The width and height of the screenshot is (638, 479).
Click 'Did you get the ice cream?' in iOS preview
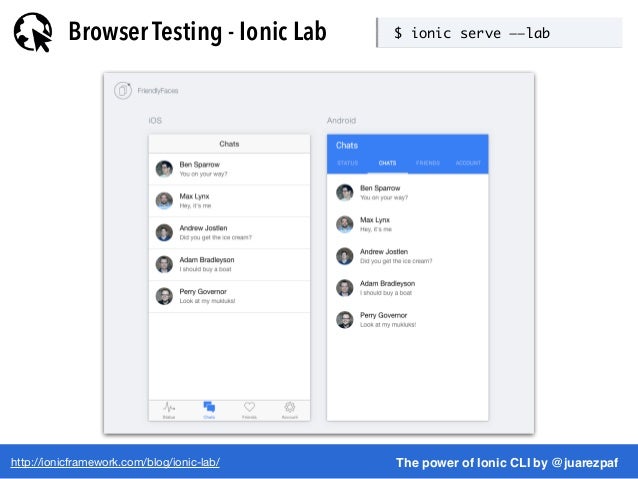coord(216,237)
